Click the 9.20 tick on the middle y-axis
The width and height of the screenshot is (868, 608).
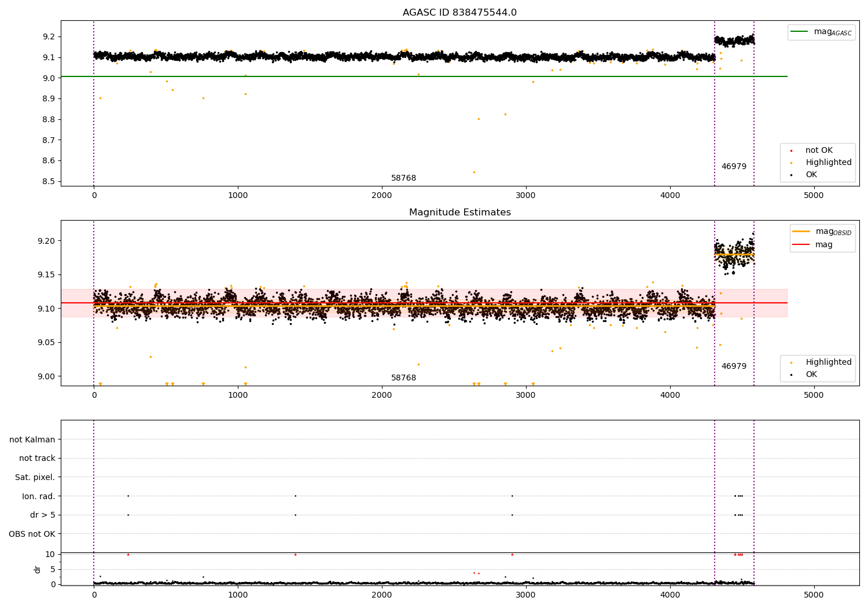[47, 241]
